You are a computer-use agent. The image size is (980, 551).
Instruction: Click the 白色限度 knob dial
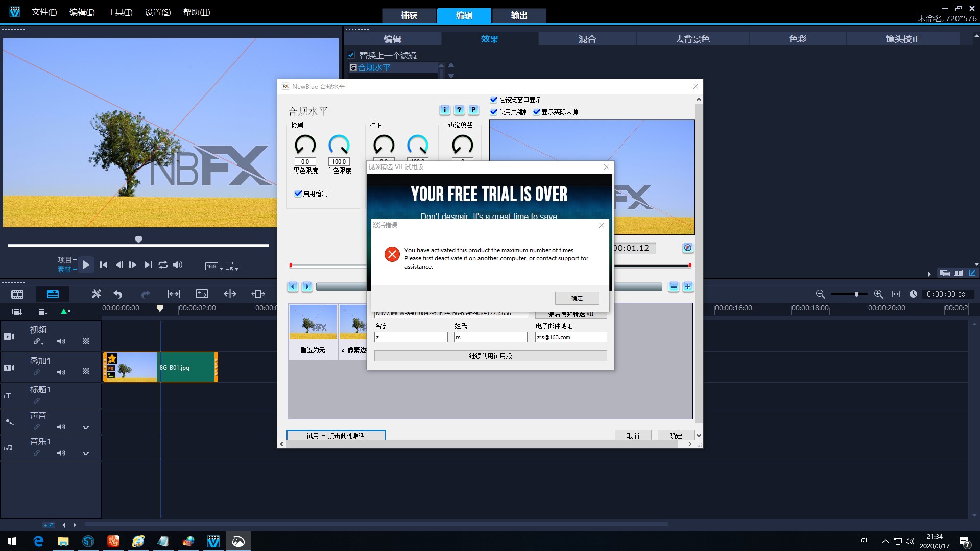(339, 145)
